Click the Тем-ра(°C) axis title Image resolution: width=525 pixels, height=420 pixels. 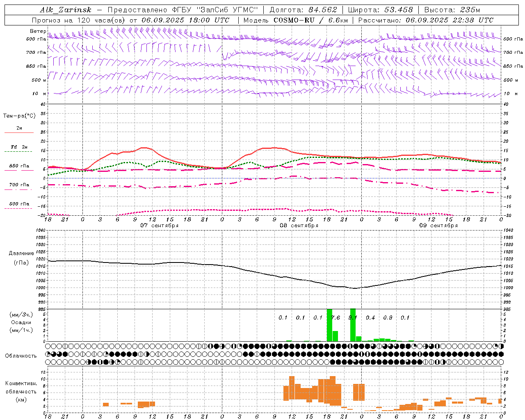(19, 116)
